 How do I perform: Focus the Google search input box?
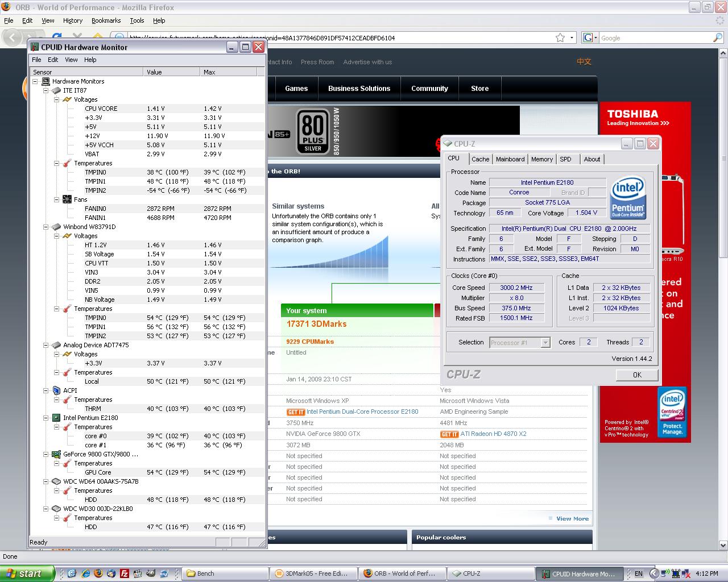point(655,38)
